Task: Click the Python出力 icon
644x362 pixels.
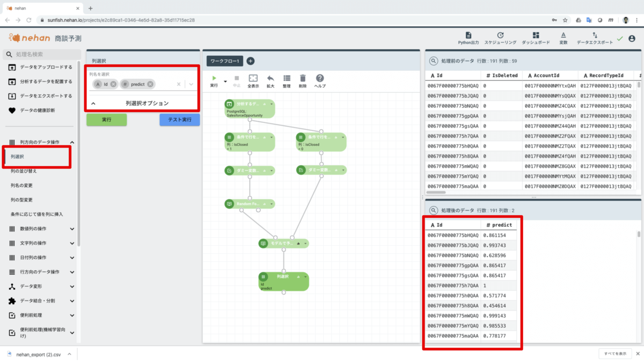Action: (469, 35)
